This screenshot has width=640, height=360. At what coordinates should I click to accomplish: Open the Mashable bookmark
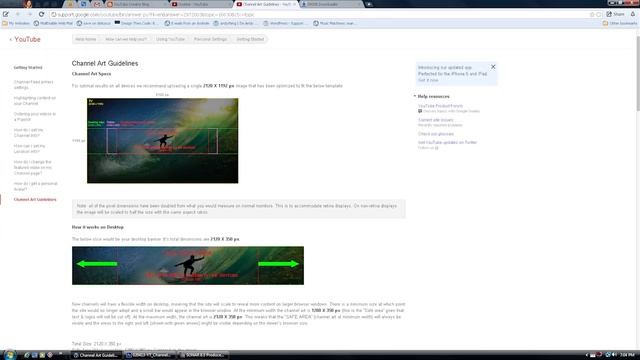[x=53, y=23]
